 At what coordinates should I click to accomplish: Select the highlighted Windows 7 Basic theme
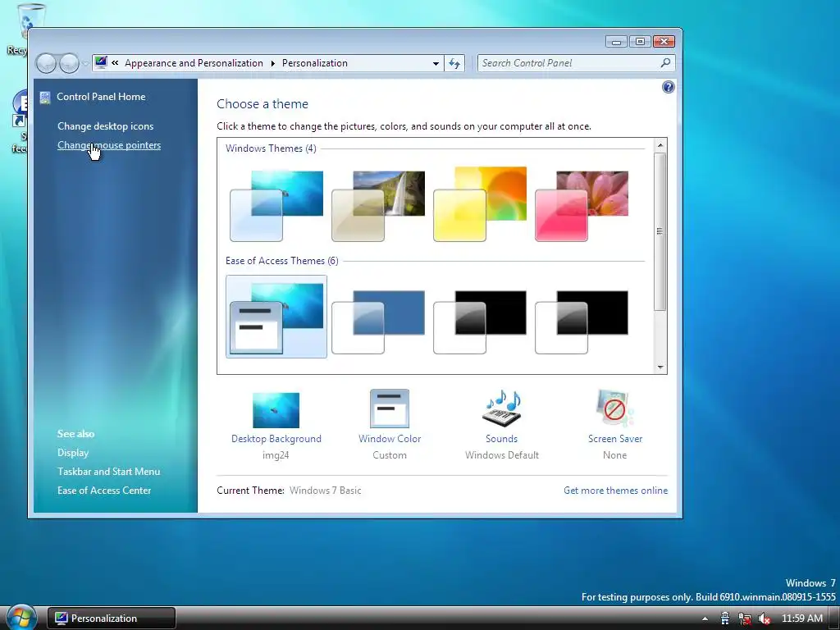pos(276,317)
